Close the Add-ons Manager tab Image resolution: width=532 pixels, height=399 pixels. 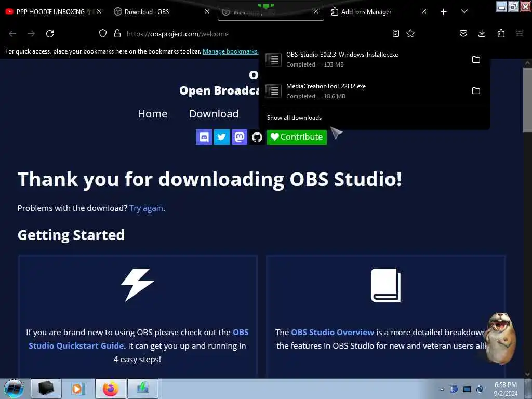(424, 11)
